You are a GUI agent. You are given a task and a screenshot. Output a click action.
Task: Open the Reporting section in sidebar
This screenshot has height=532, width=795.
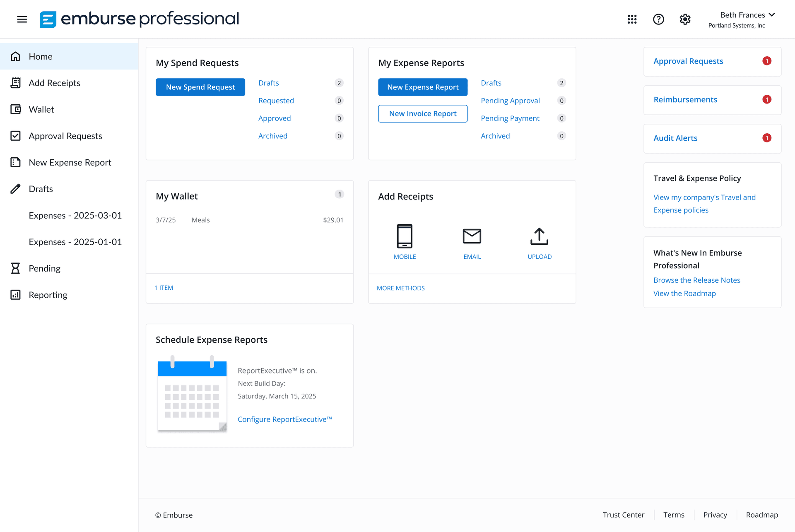click(16, 295)
